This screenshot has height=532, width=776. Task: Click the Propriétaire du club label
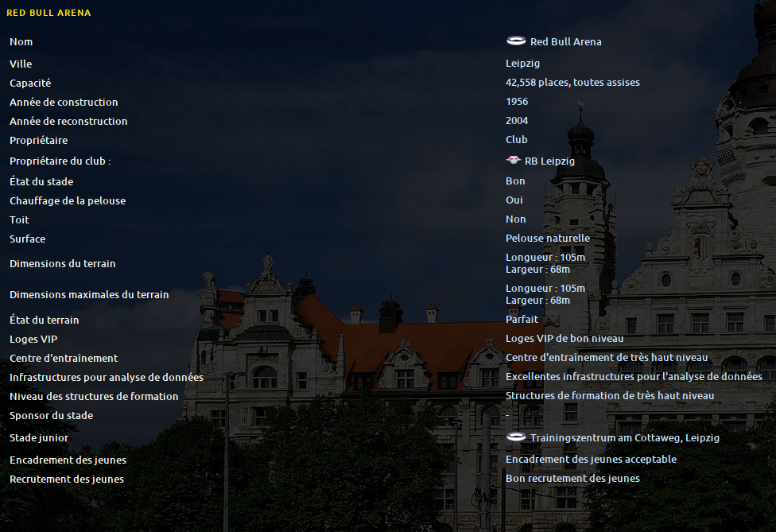[60, 161]
